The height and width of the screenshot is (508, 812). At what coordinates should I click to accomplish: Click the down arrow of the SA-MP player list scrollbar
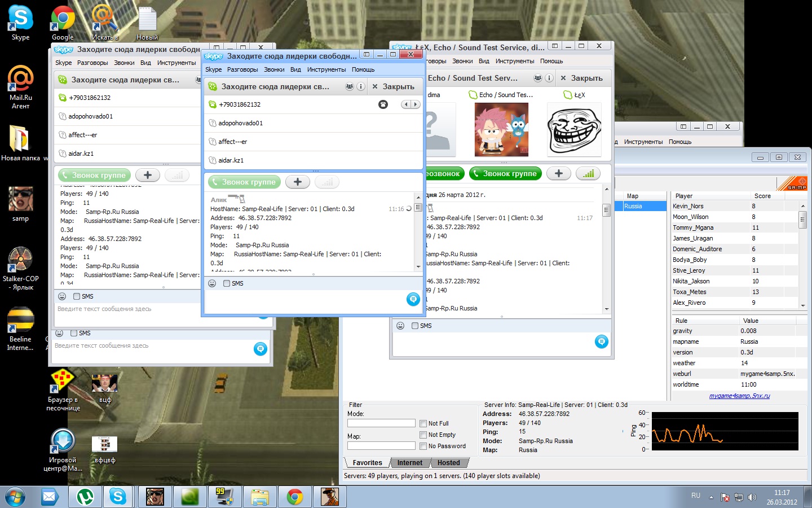(x=802, y=305)
